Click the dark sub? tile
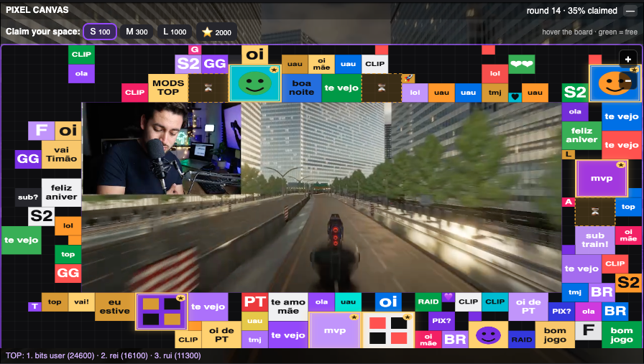The height and width of the screenshot is (364, 644). [x=28, y=197]
